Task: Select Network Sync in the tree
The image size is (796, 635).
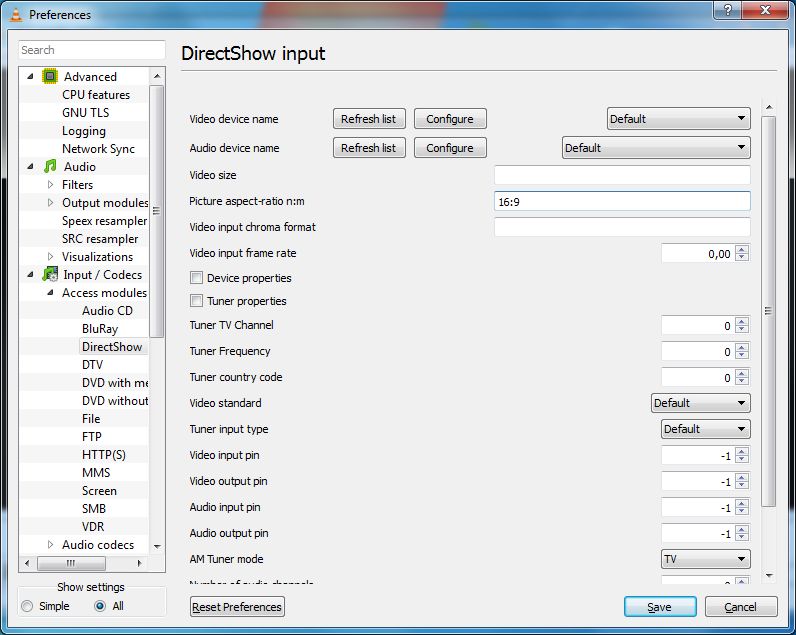Action: pyautogui.click(x=98, y=149)
